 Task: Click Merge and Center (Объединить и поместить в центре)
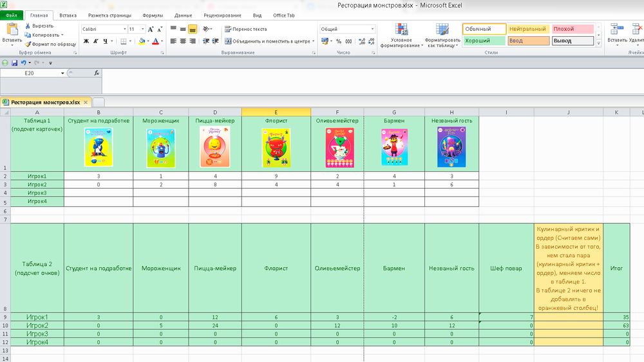(x=267, y=41)
